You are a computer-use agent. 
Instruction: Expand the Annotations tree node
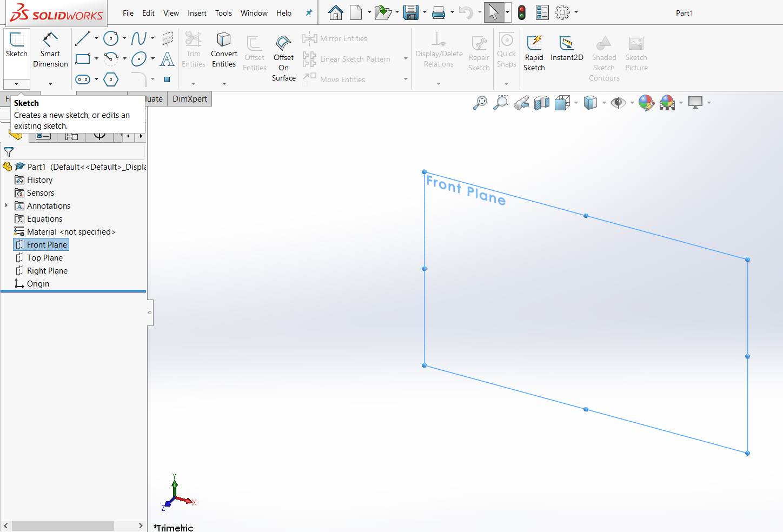coord(6,205)
